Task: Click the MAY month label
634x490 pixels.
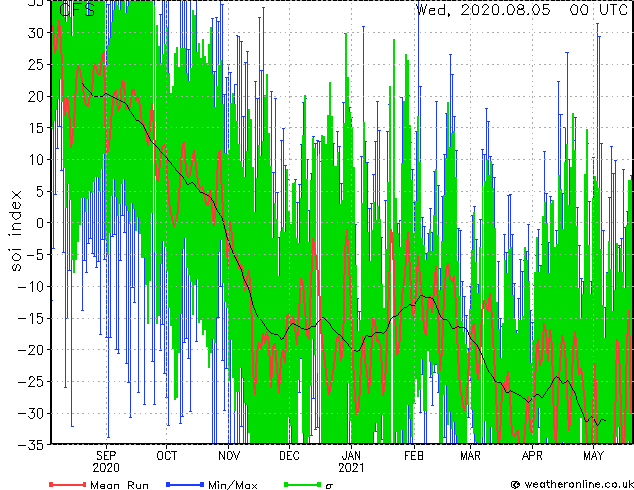Action: click(x=593, y=456)
